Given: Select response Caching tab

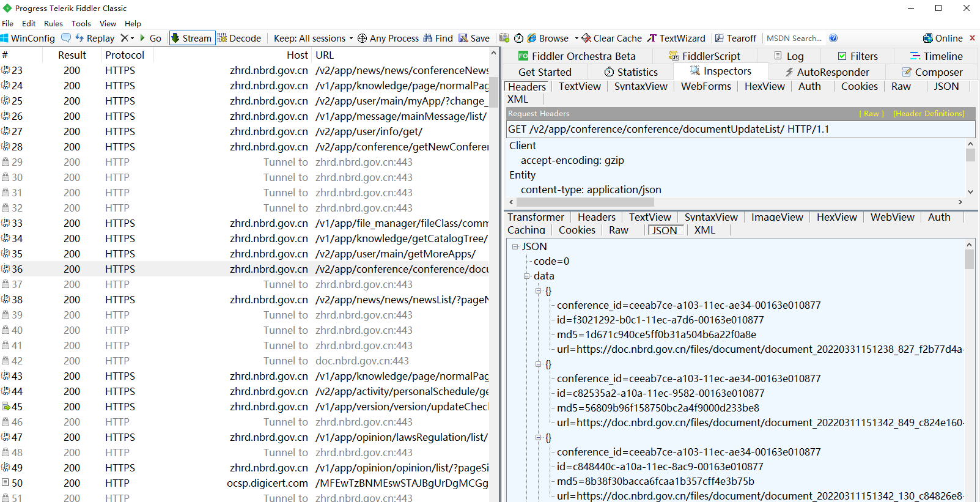Looking at the screenshot, I should (526, 230).
